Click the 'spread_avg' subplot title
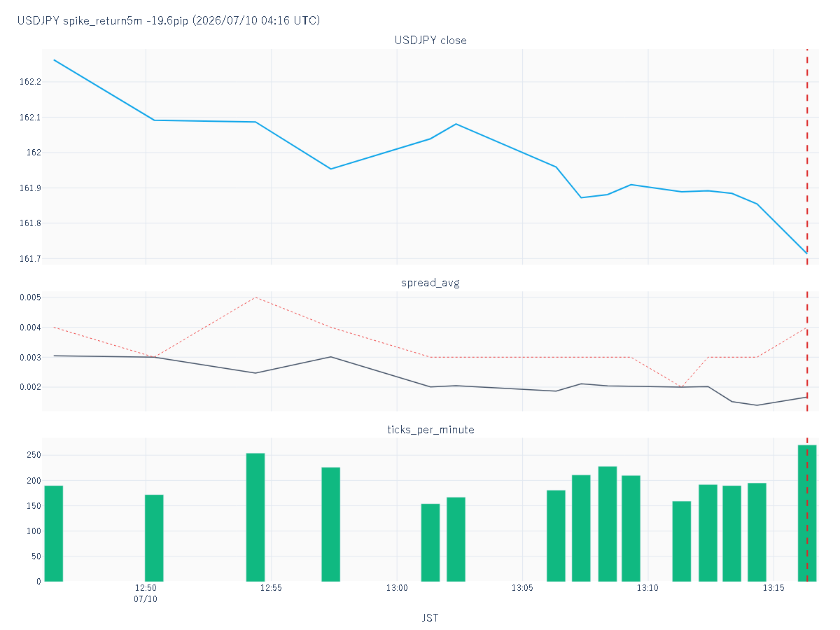This screenshot has height=630, width=840. tap(430, 283)
